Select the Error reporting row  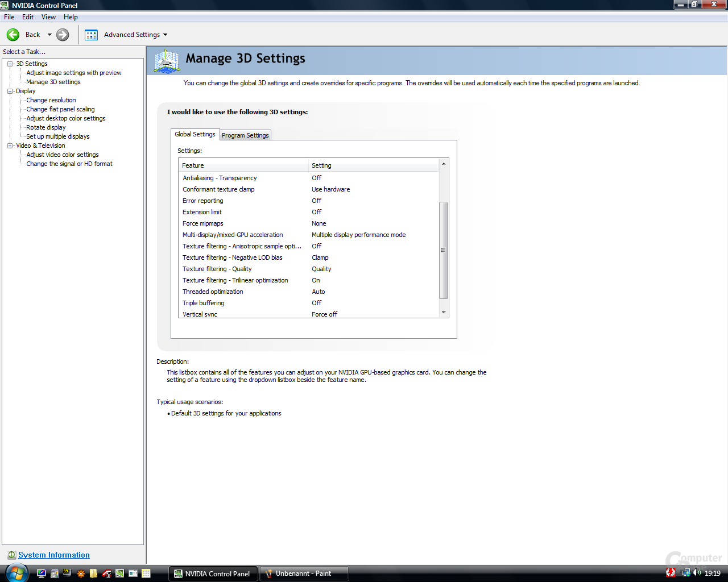coord(309,201)
